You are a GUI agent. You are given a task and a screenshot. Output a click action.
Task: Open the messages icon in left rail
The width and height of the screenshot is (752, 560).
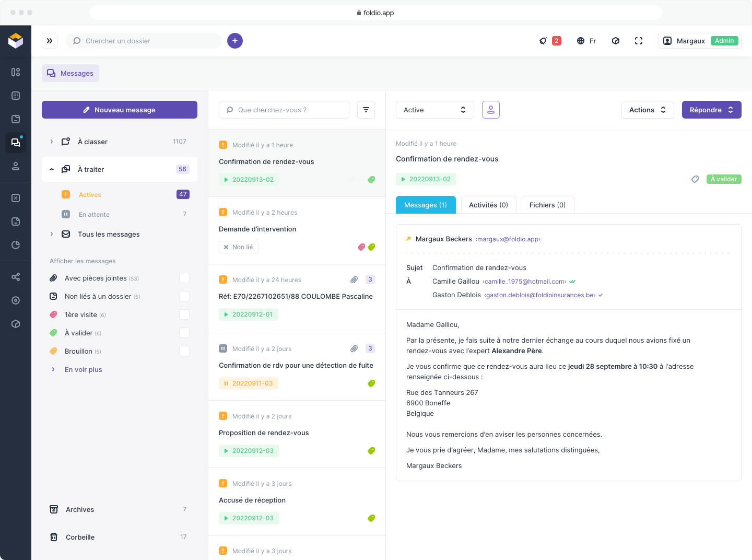click(16, 143)
